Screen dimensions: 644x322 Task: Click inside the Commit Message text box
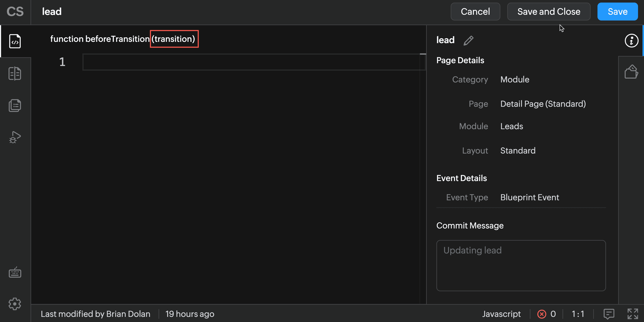point(521,265)
